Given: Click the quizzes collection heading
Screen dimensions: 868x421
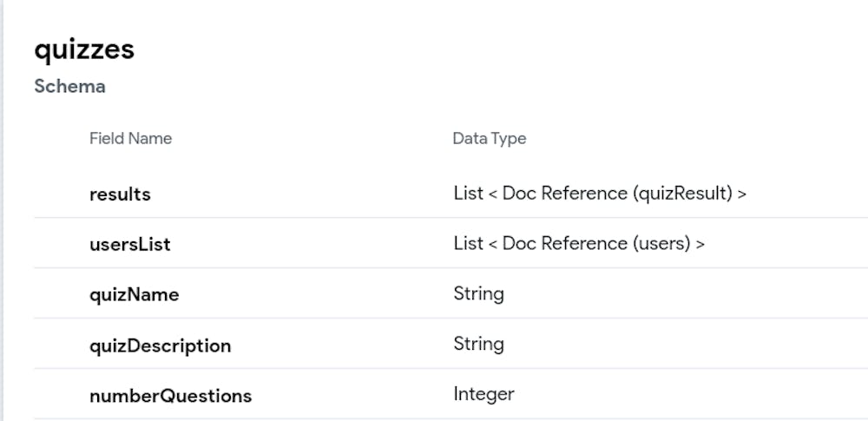Looking at the screenshot, I should [84, 49].
